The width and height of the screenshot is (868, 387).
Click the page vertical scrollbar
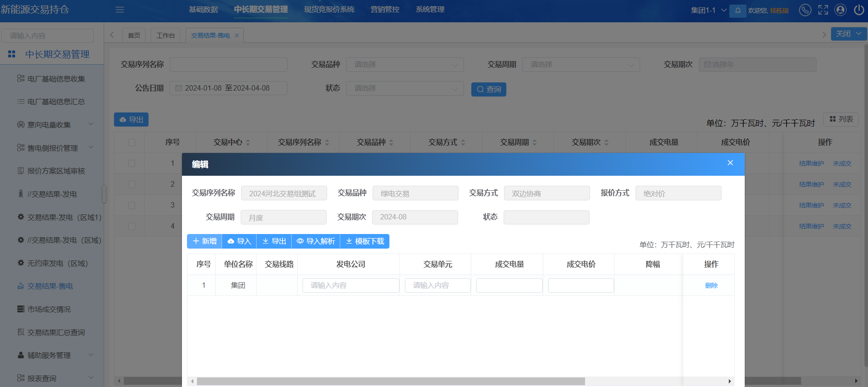tap(865, 205)
